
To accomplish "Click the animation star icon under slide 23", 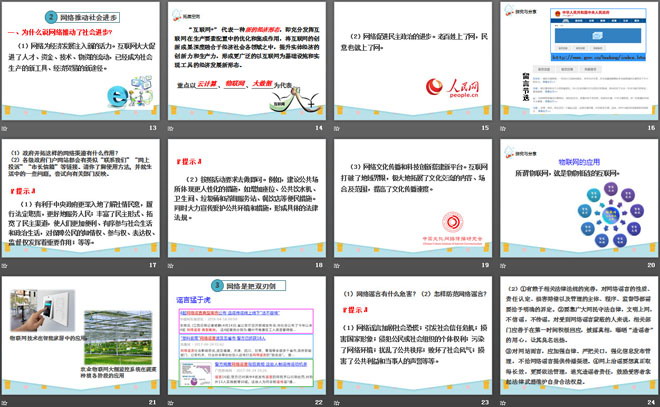I will pyautogui.click(x=337, y=403).
